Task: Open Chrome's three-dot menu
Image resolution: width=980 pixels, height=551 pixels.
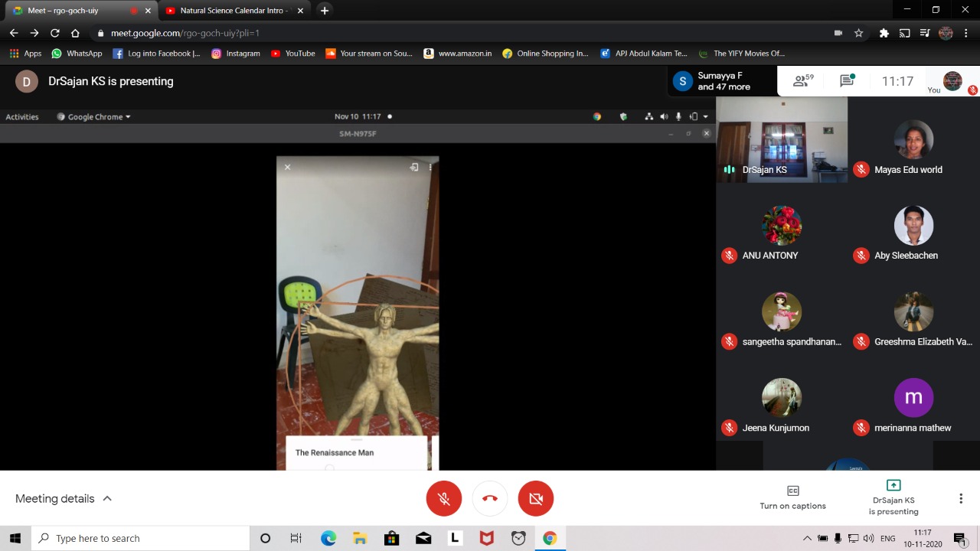Action: 966,33
